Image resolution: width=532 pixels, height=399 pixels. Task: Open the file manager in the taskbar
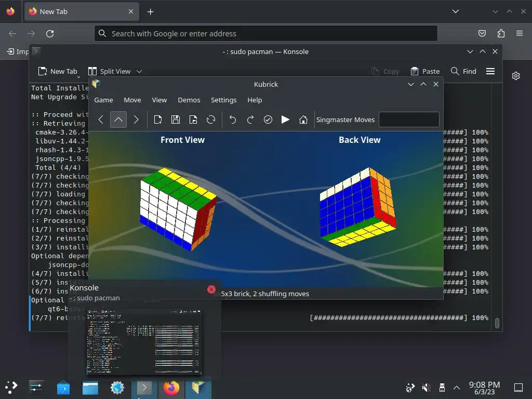90,388
